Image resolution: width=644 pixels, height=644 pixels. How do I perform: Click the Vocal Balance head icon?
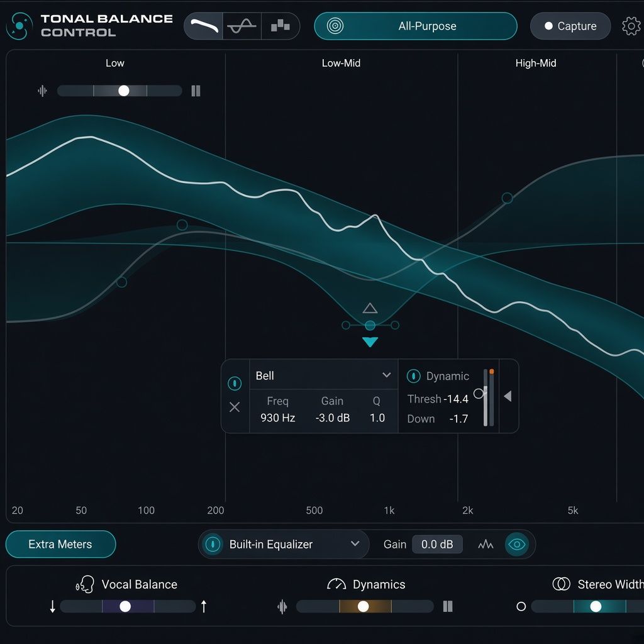tap(86, 584)
